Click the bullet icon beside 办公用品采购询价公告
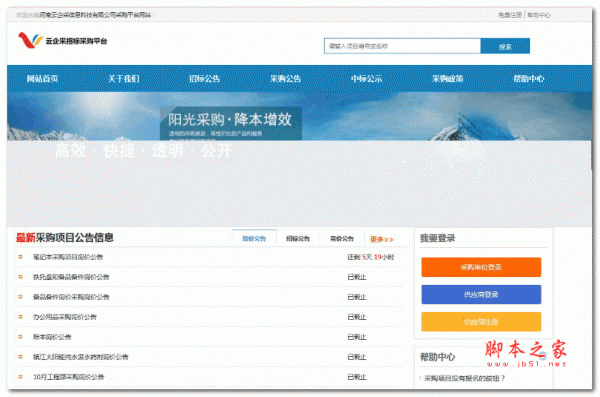 [20, 317]
